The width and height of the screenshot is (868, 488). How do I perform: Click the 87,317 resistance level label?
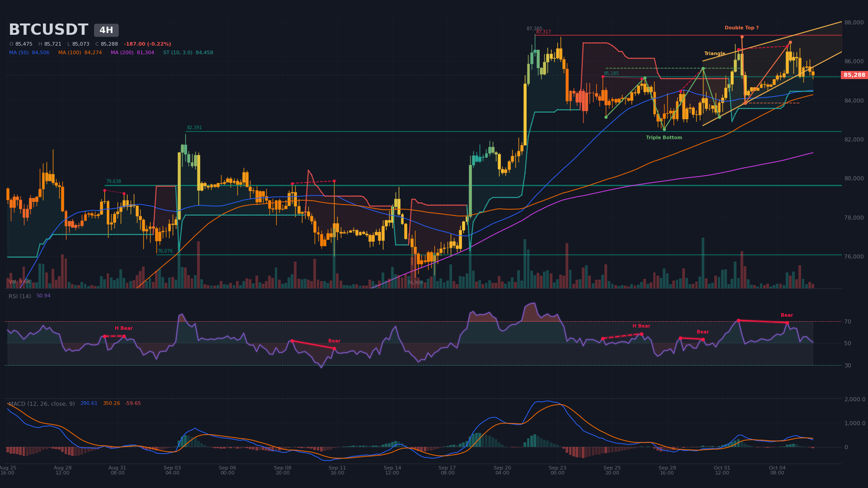(x=543, y=32)
